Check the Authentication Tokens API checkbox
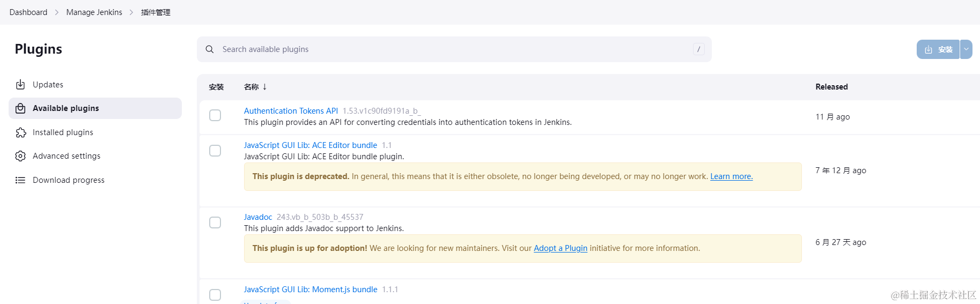Viewport: 980px width, 304px height. click(x=215, y=115)
